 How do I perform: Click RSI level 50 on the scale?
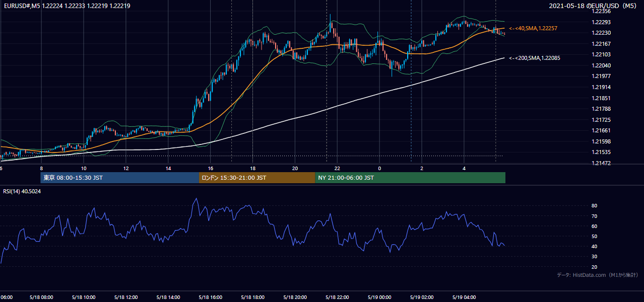click(595, 236)
